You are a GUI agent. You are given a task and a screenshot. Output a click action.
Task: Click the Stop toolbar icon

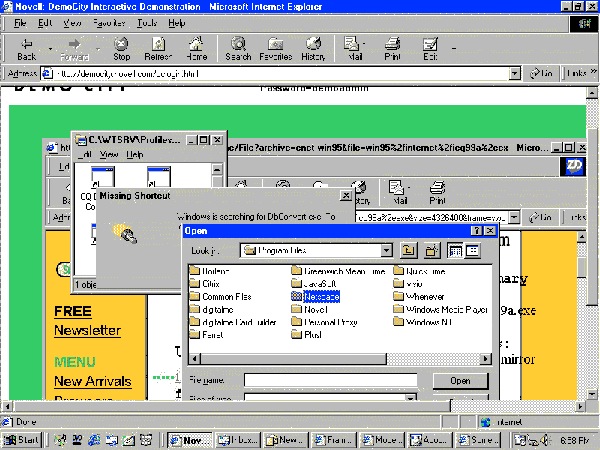tap(122, 48)
